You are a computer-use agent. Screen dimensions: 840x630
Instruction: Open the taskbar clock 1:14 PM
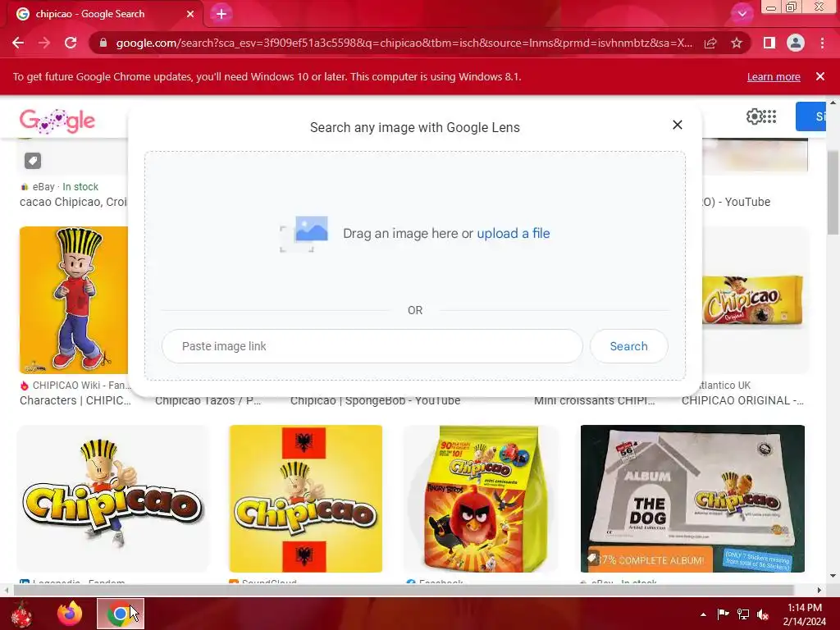[x=804, y=614]
